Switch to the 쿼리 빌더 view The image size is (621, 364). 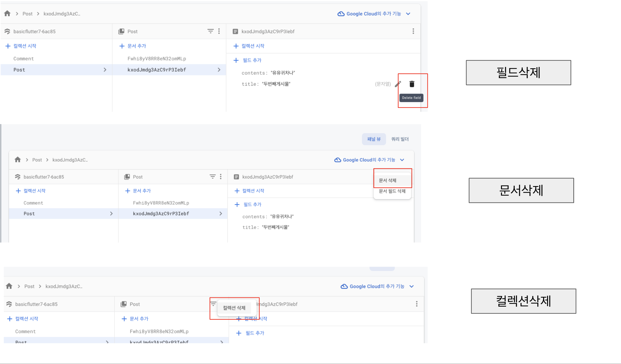(x=400, y=139)
